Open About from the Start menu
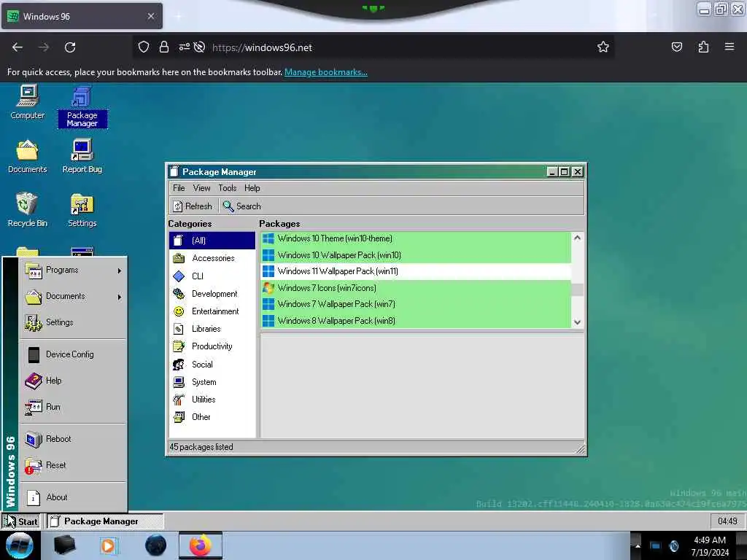747x560 pixels. point(73,497)
